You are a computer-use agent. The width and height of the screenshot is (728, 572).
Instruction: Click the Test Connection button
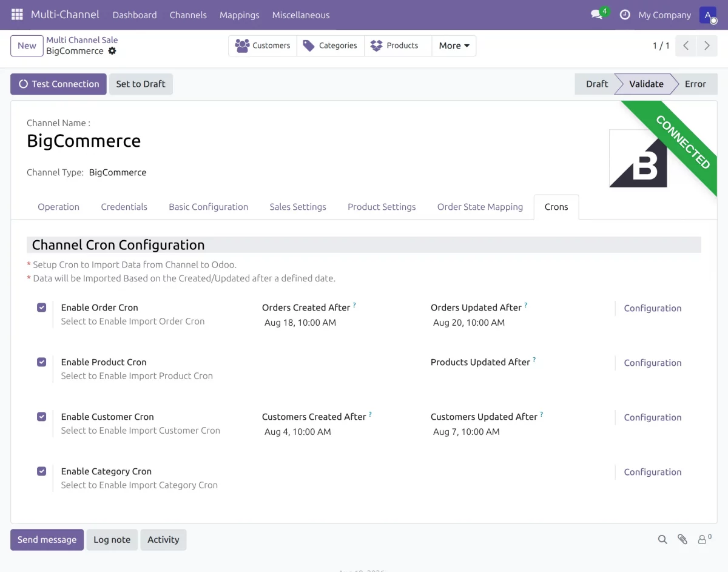pyautogui.click(x=58, y=84)
